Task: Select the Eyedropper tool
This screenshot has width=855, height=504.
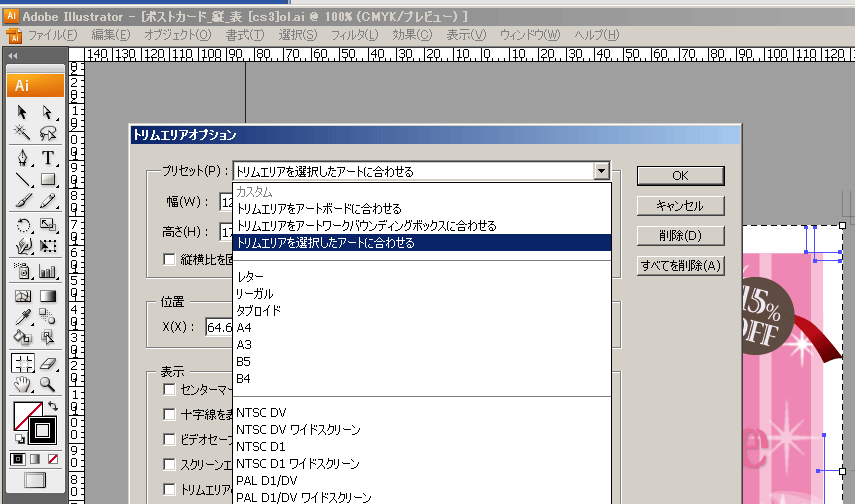Action: (x=22, y=316)
